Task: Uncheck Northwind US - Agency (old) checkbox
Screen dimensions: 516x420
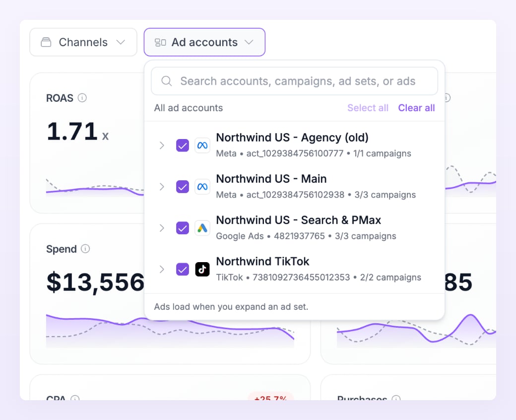Action: (183, 145)
